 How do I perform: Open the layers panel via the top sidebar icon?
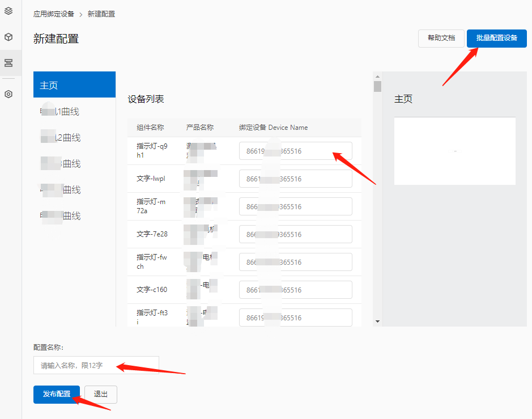[8, 10]
